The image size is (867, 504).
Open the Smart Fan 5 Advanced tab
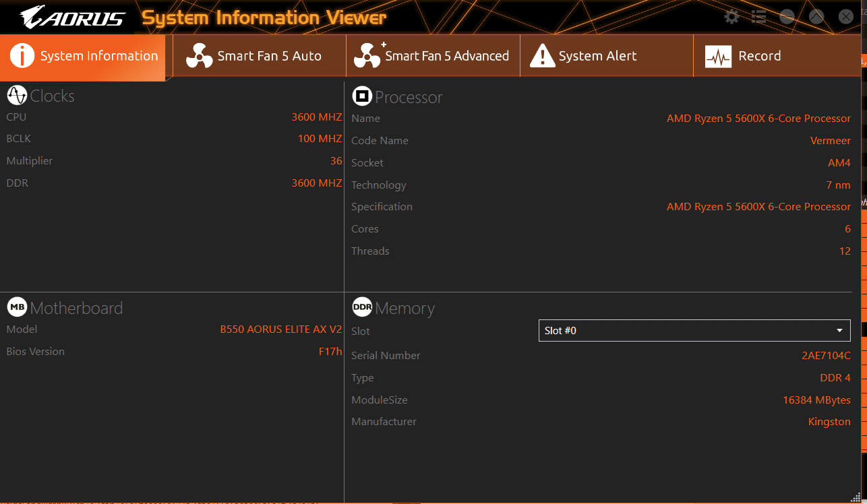(x=433, y=56)
